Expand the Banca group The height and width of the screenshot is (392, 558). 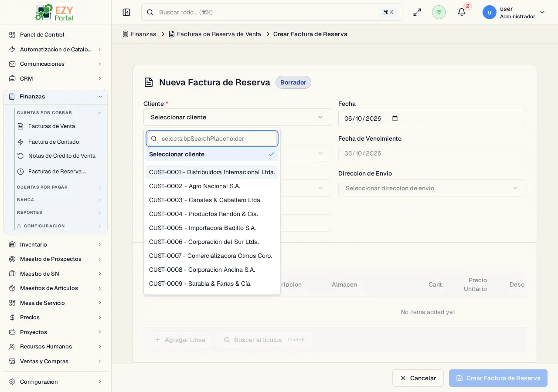click(x=99, y=200)
